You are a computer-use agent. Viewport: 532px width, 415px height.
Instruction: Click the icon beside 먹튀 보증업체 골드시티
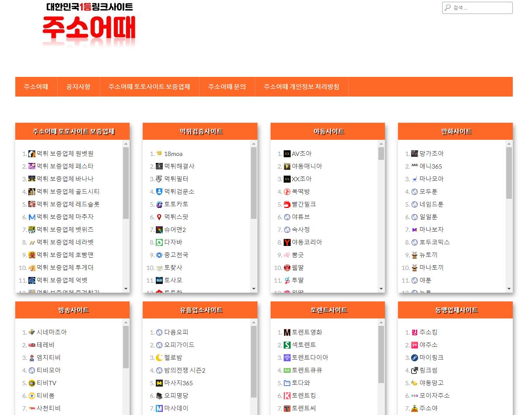pos(32,192)
